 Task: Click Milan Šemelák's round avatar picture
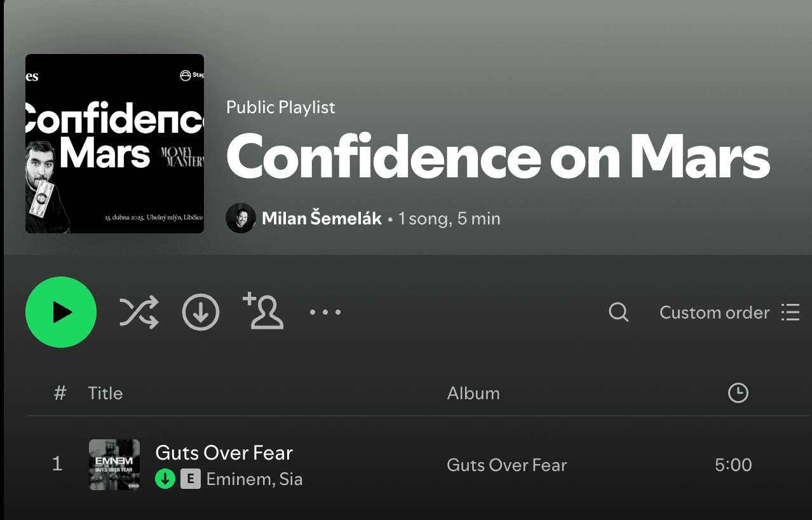[x=241, y=218]
